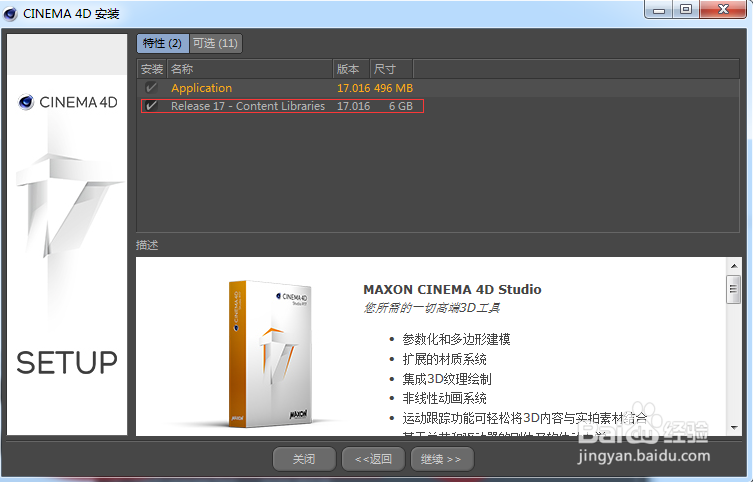Minimize the installer window
753x482 pixels.
659,10
